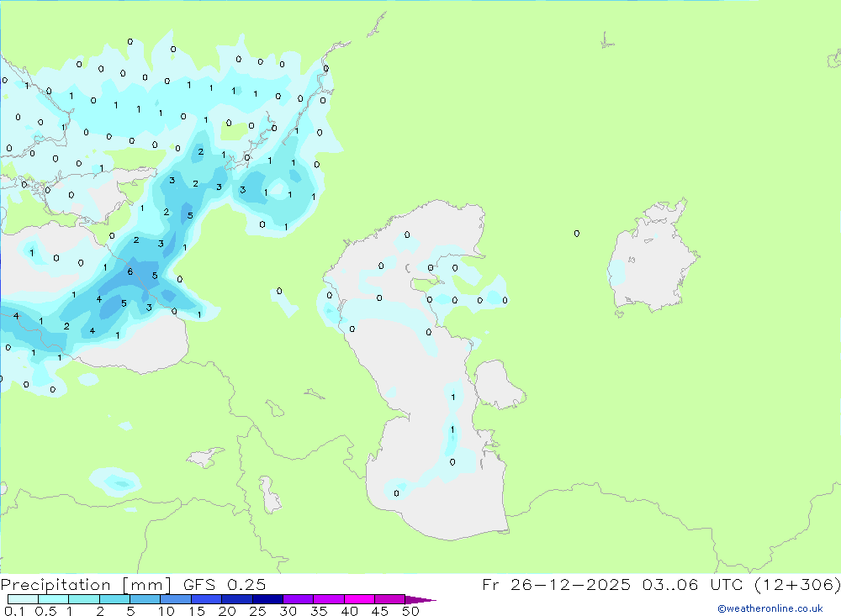Pick the magenta swatch between 40 and 45
841x616 pixels.
[359, 599]
